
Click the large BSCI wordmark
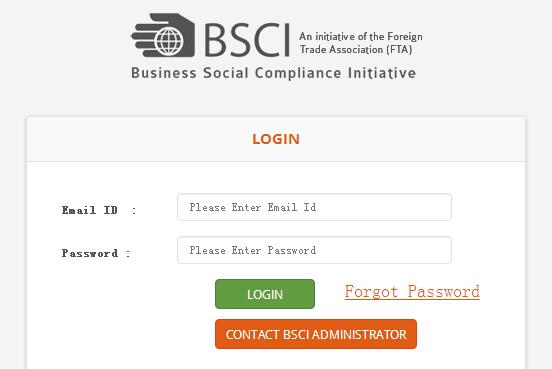tap(247, 40)
